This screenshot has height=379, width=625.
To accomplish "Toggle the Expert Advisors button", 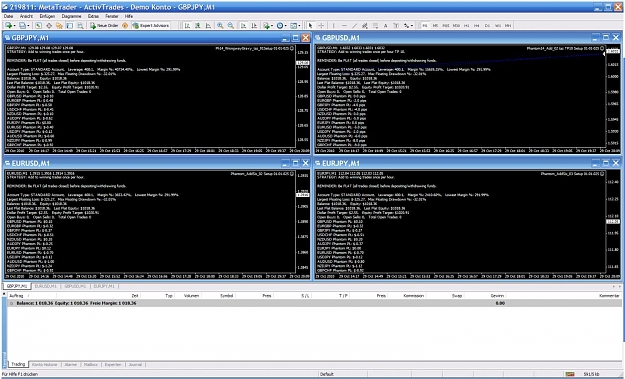I will tap(151, 26).
